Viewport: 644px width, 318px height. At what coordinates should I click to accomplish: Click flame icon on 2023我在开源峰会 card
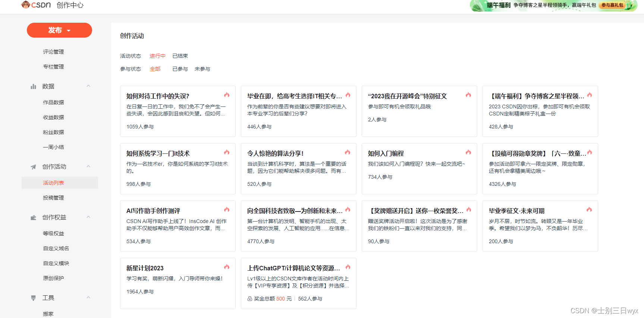tap(468, 95)
